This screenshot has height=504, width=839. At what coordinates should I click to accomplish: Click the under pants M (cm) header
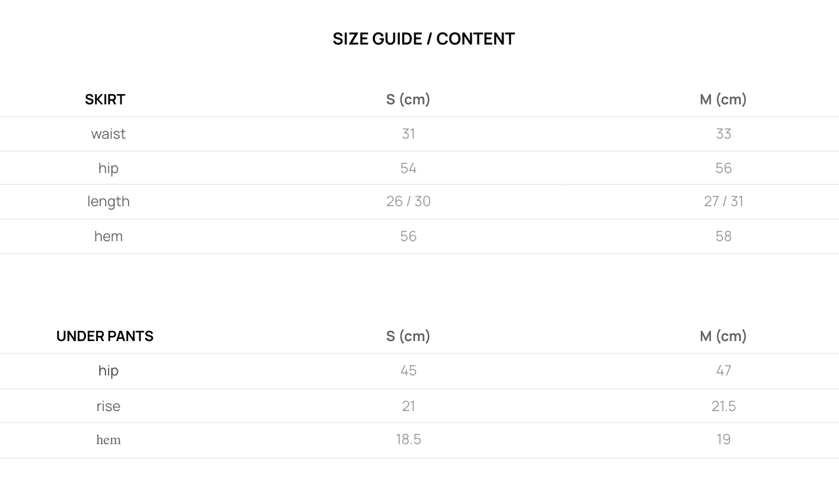click(x=723, y=336)
